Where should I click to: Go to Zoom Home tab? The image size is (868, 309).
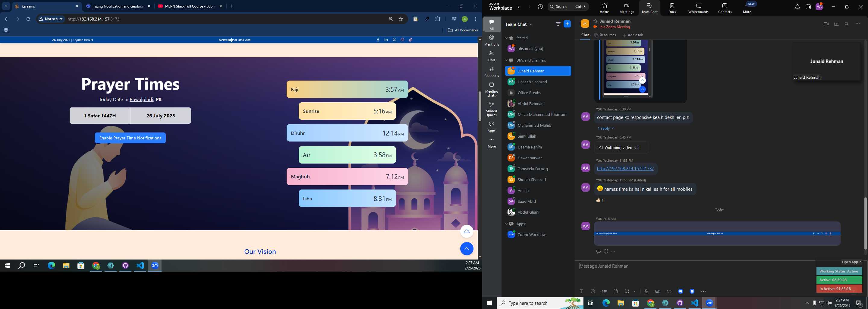tap(604, 8)
